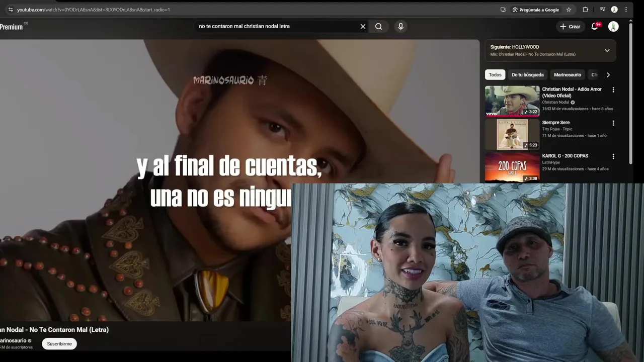Click the Siempre Sere title

click(556, 123)
